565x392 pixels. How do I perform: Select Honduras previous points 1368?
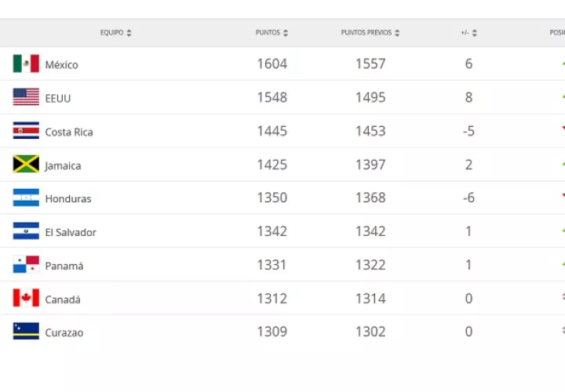tap(370, 198)
